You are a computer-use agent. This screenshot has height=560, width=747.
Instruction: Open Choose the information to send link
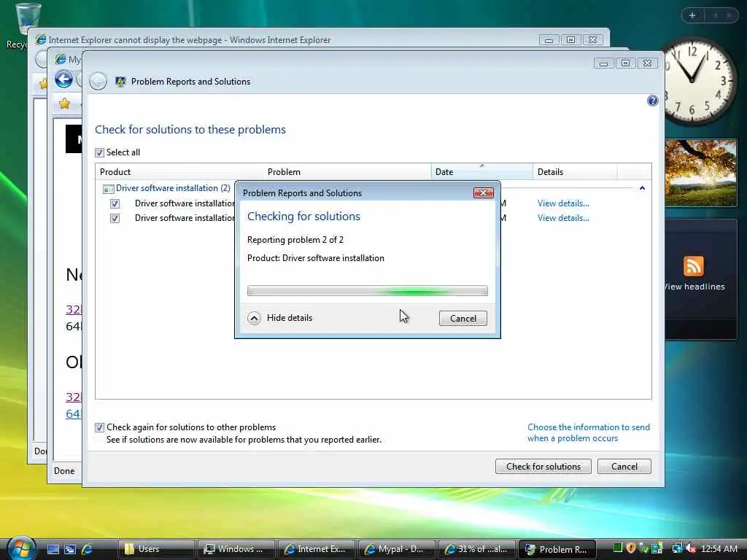589,433
